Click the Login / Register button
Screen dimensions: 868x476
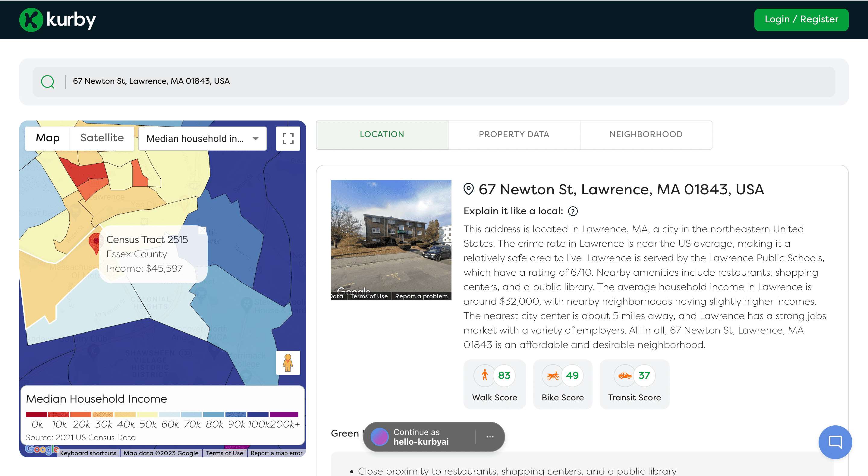pyautogui.click(x=801, y=20)
